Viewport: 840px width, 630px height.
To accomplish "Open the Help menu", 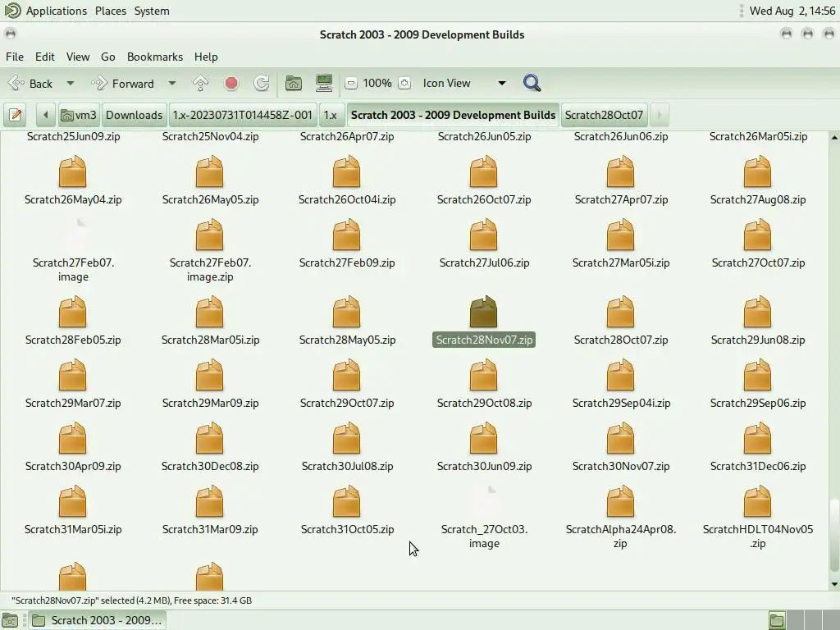I will point(206,57).
